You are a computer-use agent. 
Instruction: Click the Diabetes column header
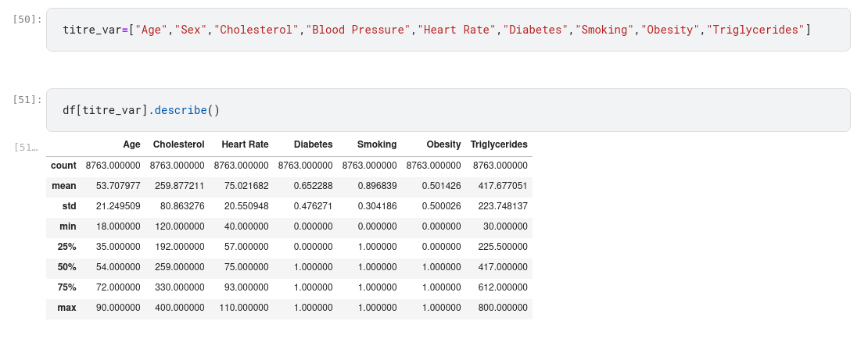[313, 144]
